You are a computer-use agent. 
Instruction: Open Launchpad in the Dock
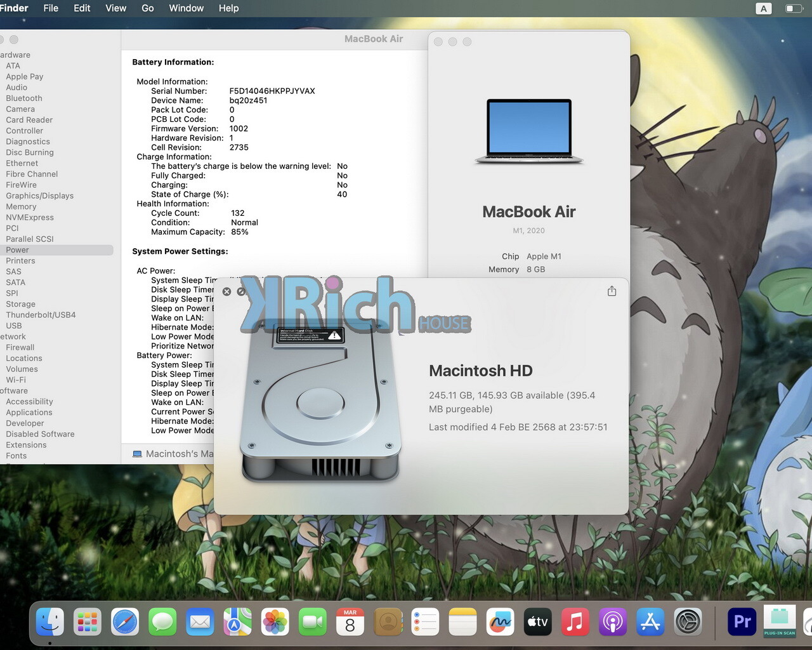[x=87, y=622]
